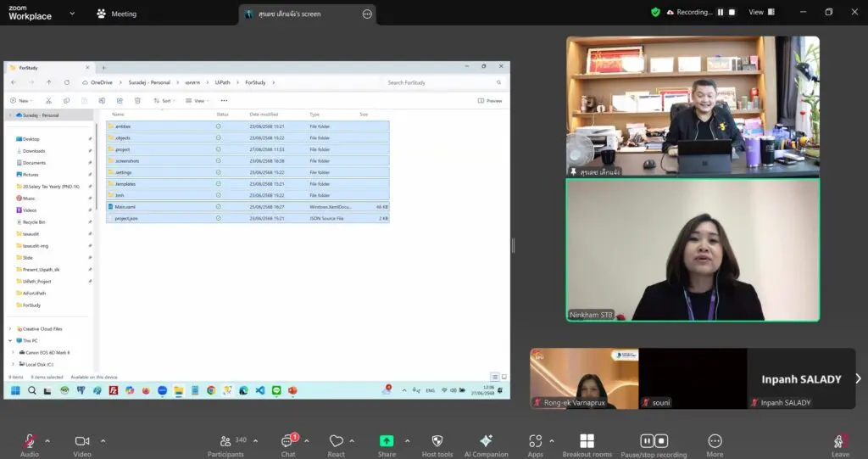This screenshot has height=459, width=868.
Task: Click Search magnifier on shared taskbar
Action: (32, 390)
